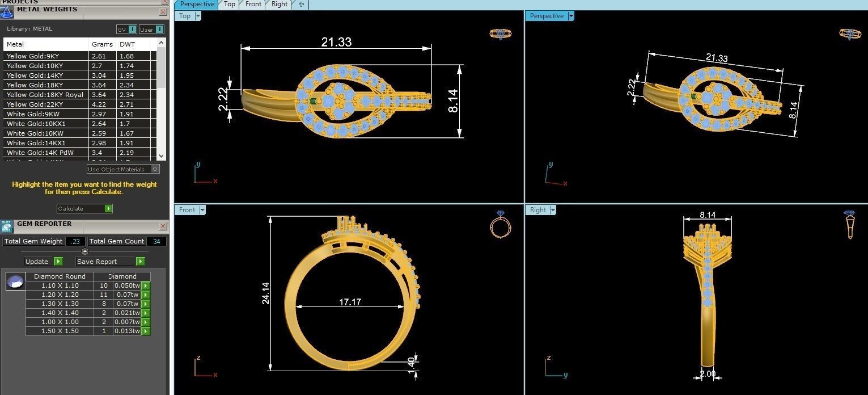Select Yellow Gold:10KY row
The image size is (868, 395).
tap(80, 66)
